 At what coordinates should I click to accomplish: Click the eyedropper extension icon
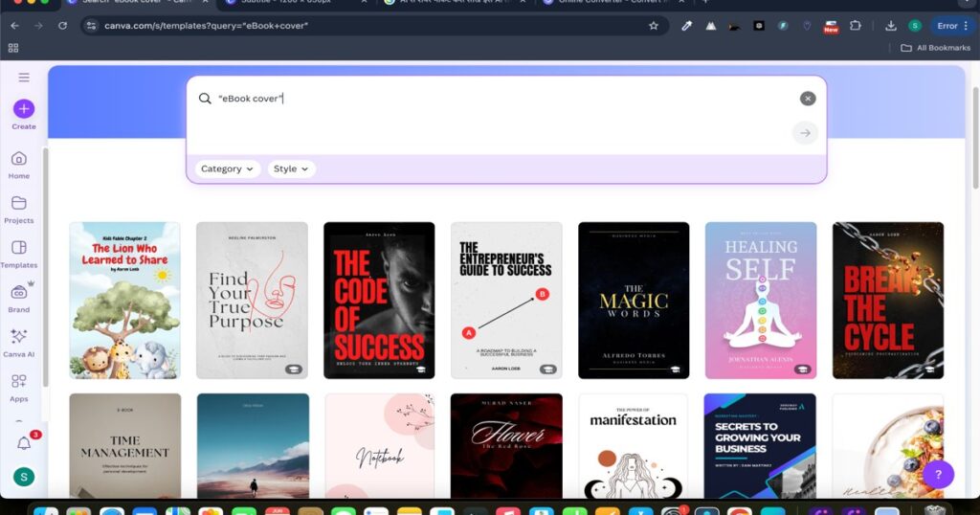(x=687, y=26)
